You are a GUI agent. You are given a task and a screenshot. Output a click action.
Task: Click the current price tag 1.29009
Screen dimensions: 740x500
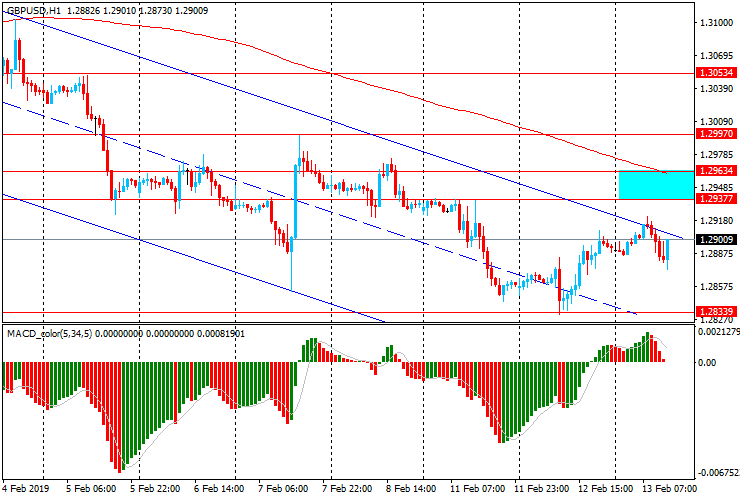point(716,240)
